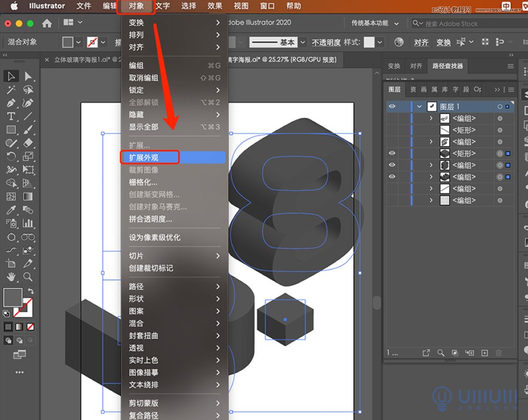Click Create New Layer icon
The width and height of the screenshot is (528, 420).
coord(484,353)
